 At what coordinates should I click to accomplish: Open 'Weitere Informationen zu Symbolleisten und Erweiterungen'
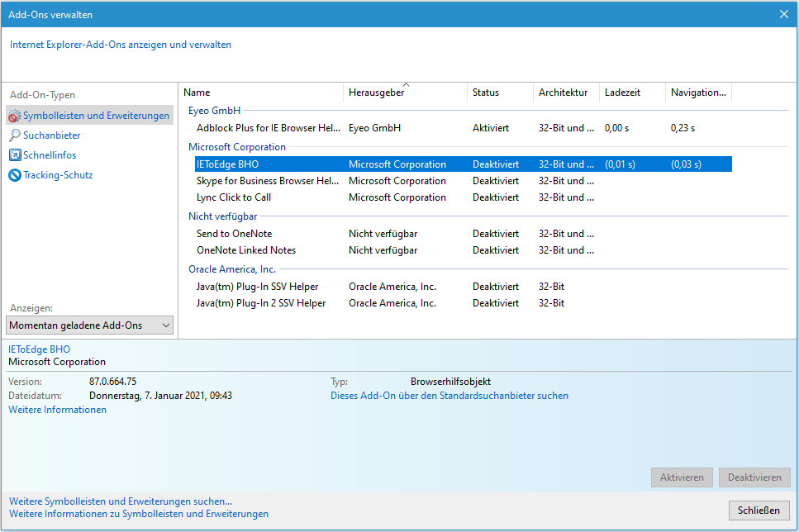tap(139, 514)
